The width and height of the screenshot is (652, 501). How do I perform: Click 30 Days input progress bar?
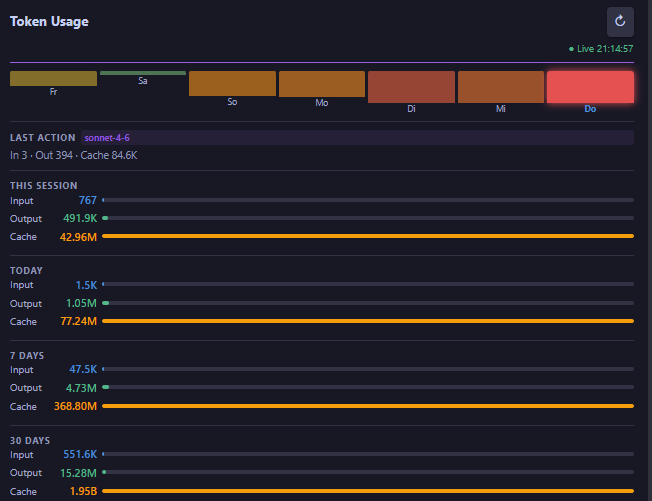pos(368,454)
